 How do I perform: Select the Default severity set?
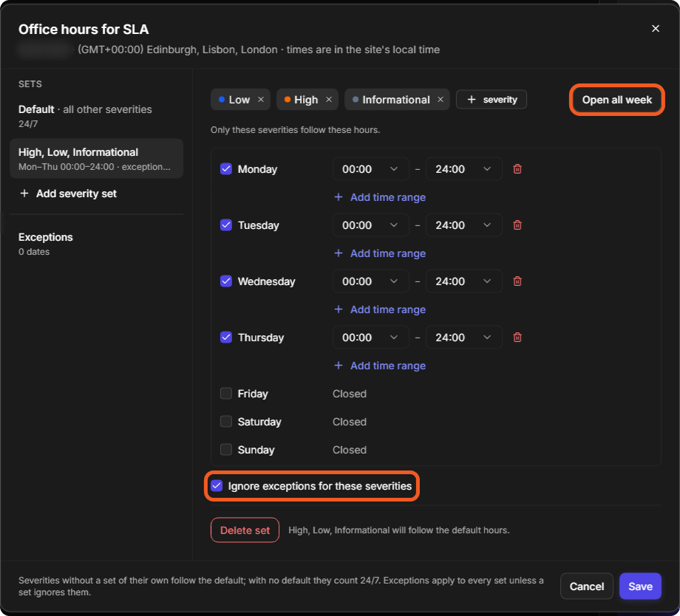point(96,116)
